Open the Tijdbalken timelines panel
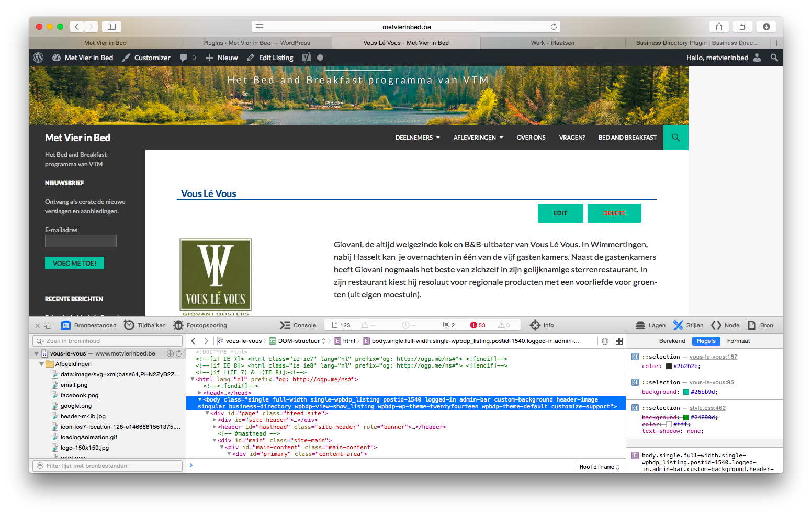This screenshot has width=812, height=515. click(x=145, y=325)
